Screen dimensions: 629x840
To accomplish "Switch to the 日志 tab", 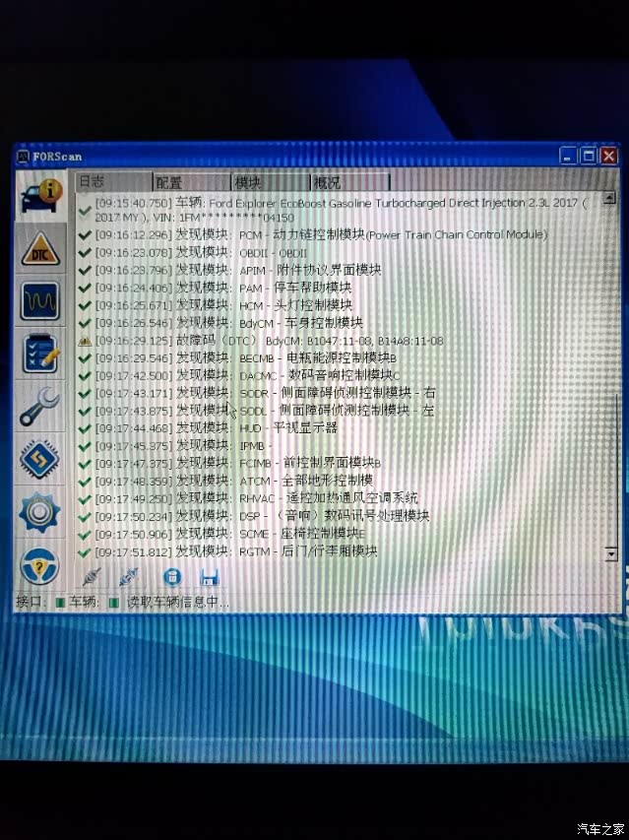I will (x=113, y=181).
